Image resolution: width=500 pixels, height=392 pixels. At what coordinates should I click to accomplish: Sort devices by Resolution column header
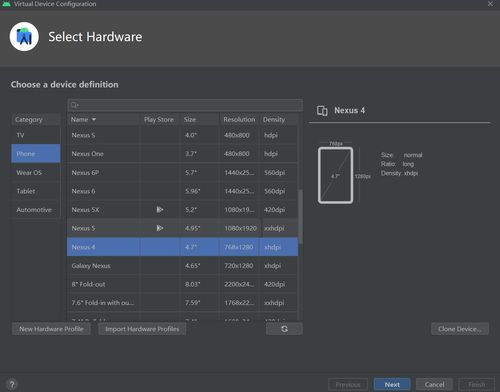pos(239,119)
